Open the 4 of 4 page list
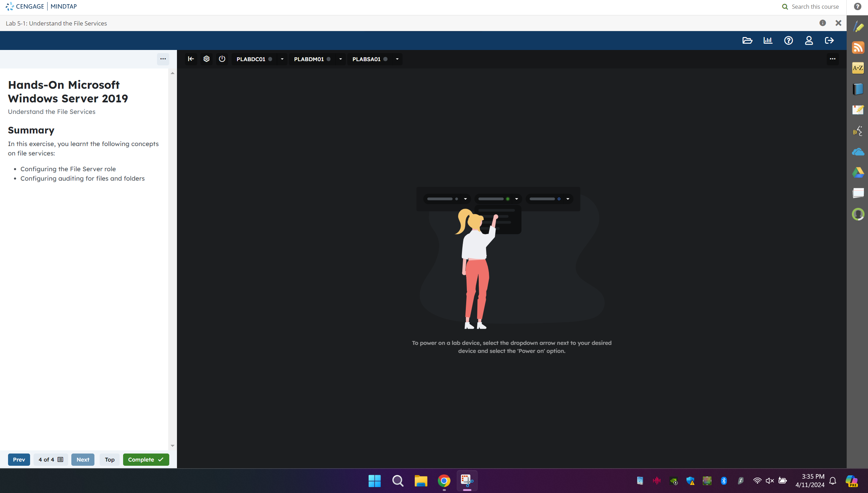This screenshot has height=493, width=868. coord(51,460)
